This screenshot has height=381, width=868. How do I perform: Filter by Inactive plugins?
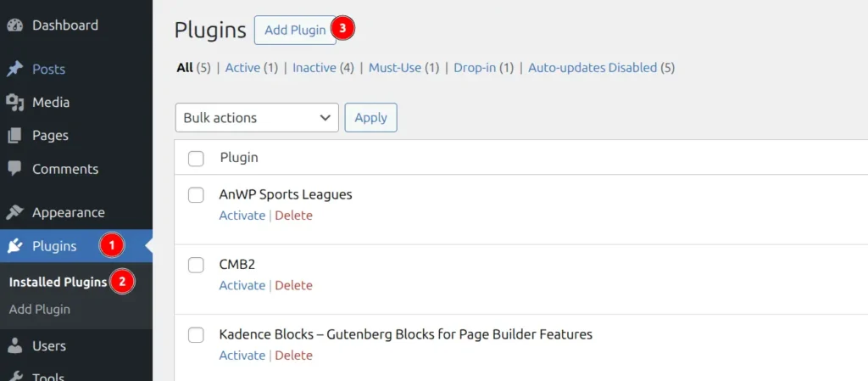tap(314, 68)
